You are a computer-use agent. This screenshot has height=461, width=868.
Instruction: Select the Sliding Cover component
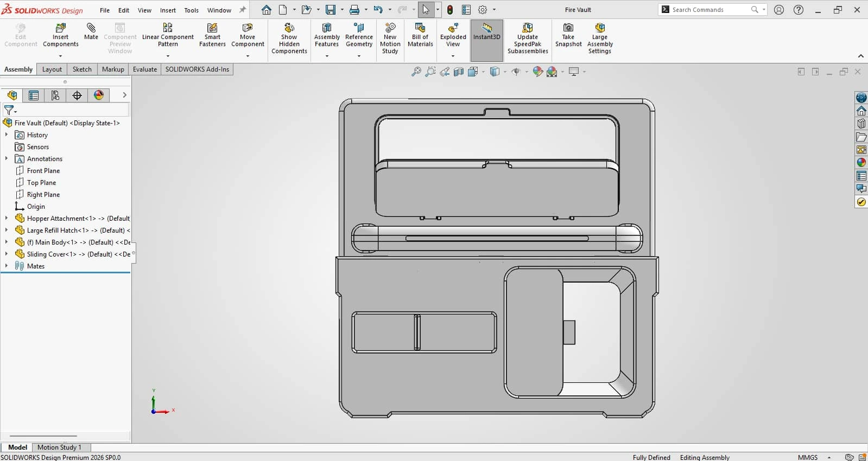tap(79, 254)
